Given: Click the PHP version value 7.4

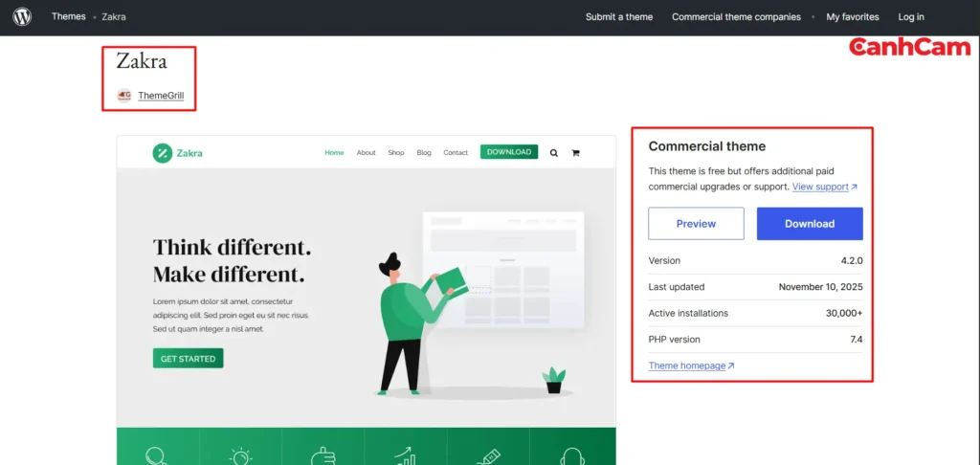Looking at the screenshot, I should coord(857,340).
